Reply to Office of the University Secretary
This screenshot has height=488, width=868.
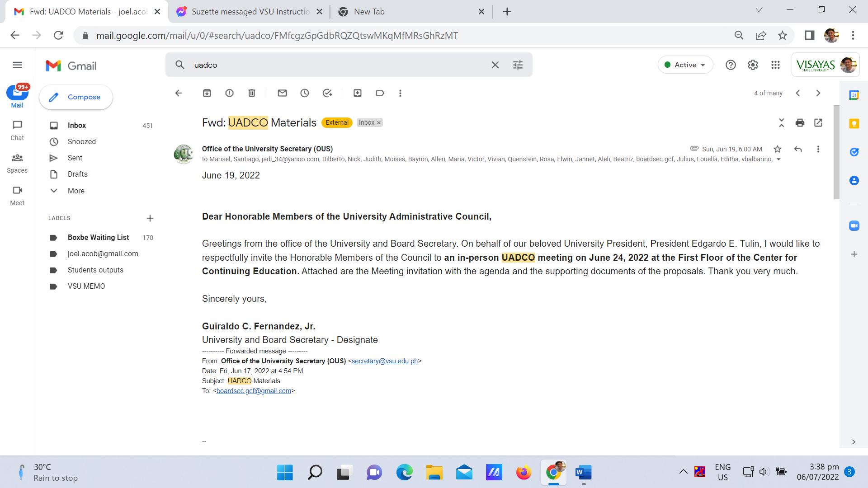pyautogui.click(x=798, y=149)
